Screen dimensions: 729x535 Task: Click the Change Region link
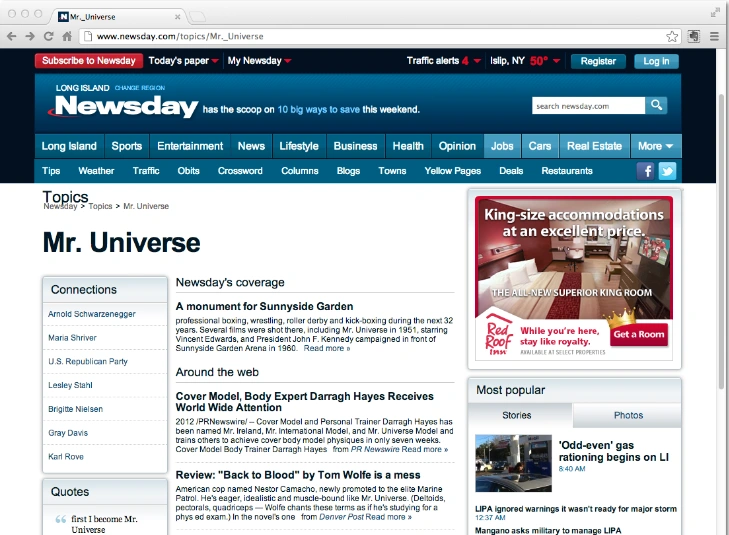tap(139, 88)
